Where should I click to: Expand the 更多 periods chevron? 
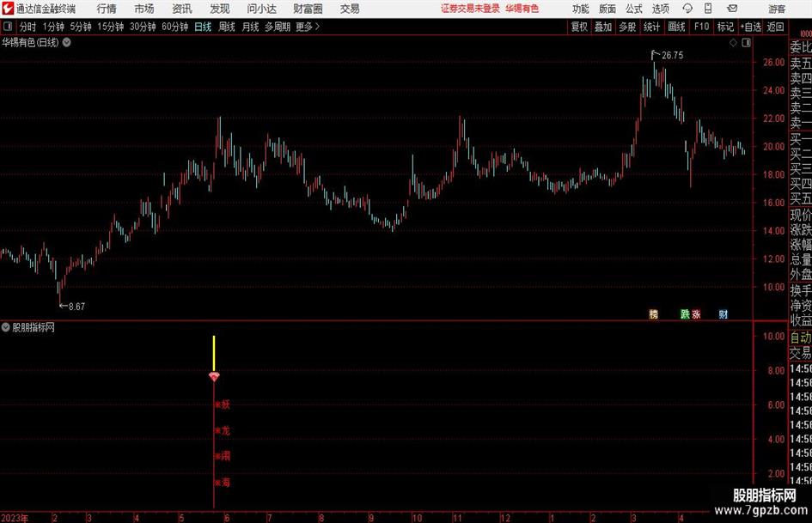[x=317, y=27]
